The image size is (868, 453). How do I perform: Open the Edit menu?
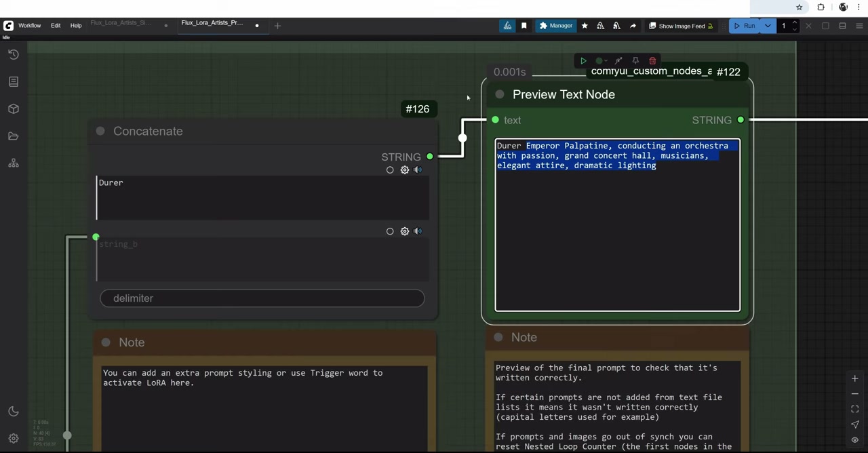[56, 26]
